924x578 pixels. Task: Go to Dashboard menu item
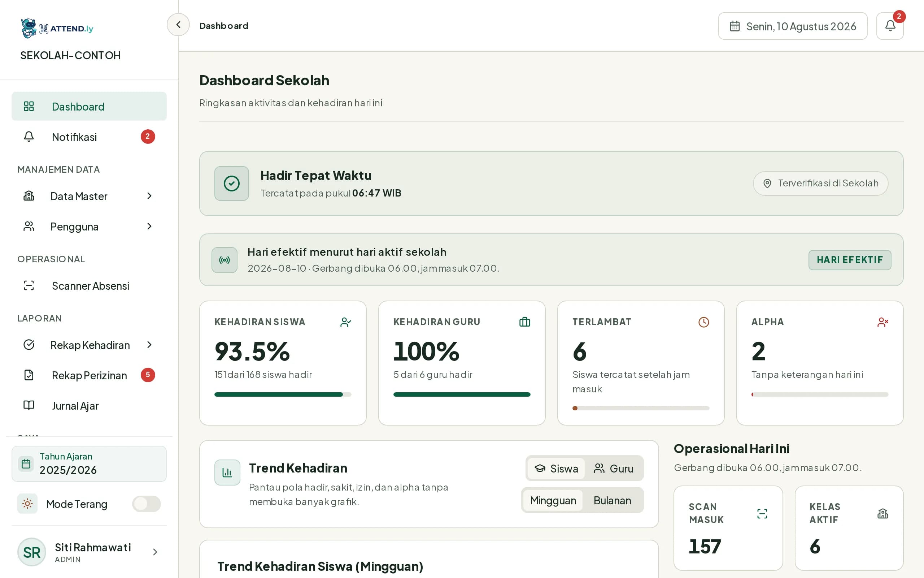click(x=89, y=106)
